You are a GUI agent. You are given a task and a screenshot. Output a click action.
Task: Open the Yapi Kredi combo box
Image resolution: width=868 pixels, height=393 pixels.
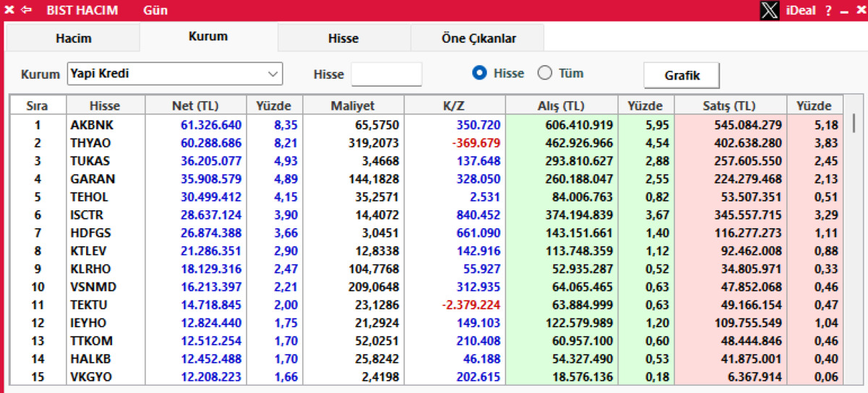[174, 74]
